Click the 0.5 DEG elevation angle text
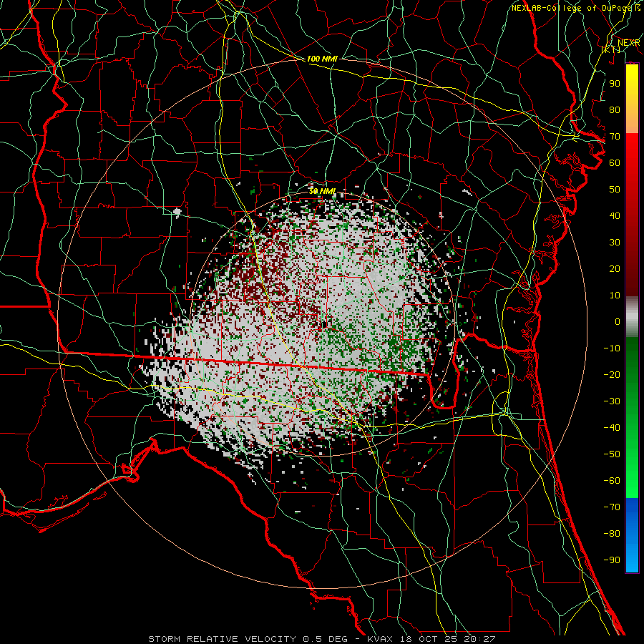The height and width of the screenshot is (644, 644). (x=326, y=639)
